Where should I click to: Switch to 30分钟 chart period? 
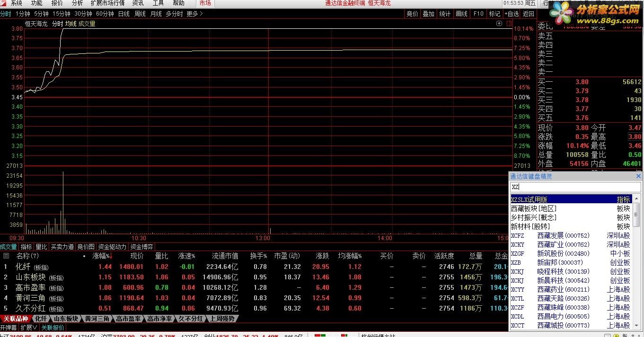pyautogui.click(x=83, y=14)
